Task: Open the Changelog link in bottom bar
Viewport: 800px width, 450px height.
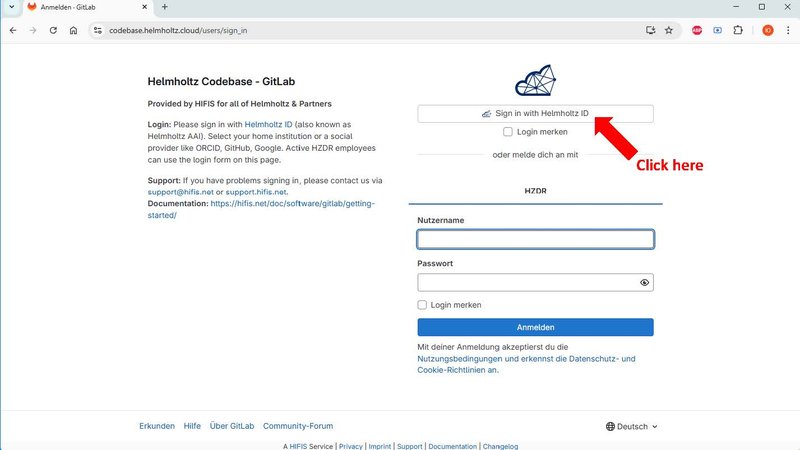Action: [501, 446]
